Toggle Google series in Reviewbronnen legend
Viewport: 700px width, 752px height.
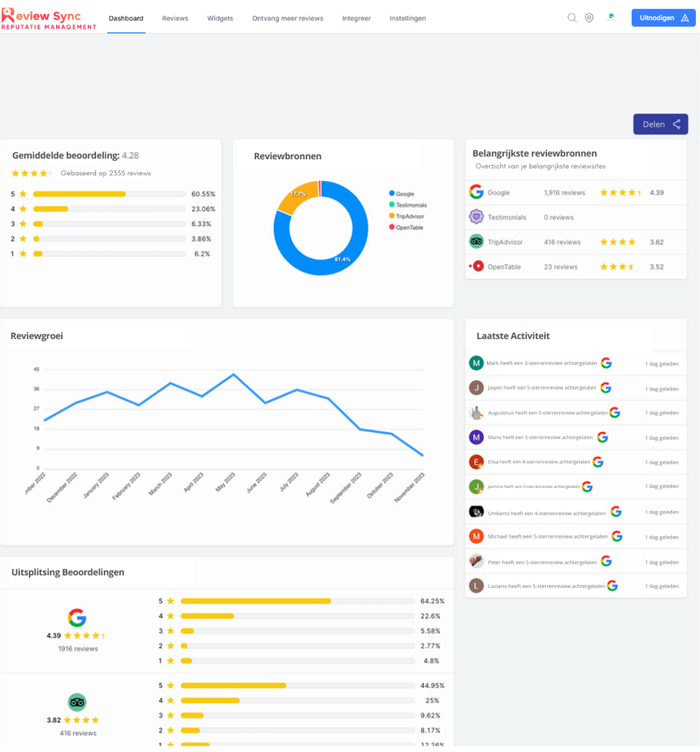coord(405,194)
